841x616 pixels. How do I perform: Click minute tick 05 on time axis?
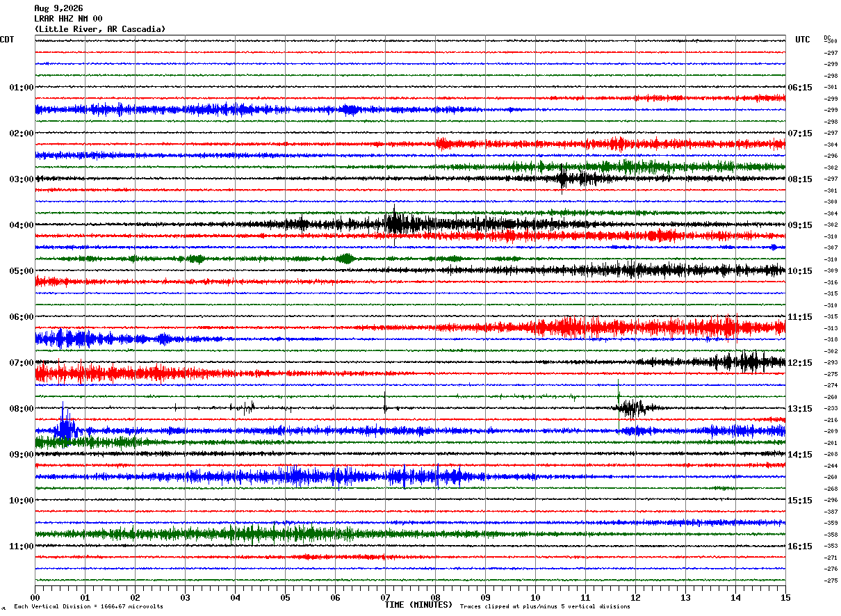pyautogui.click(x=285, y=597)
